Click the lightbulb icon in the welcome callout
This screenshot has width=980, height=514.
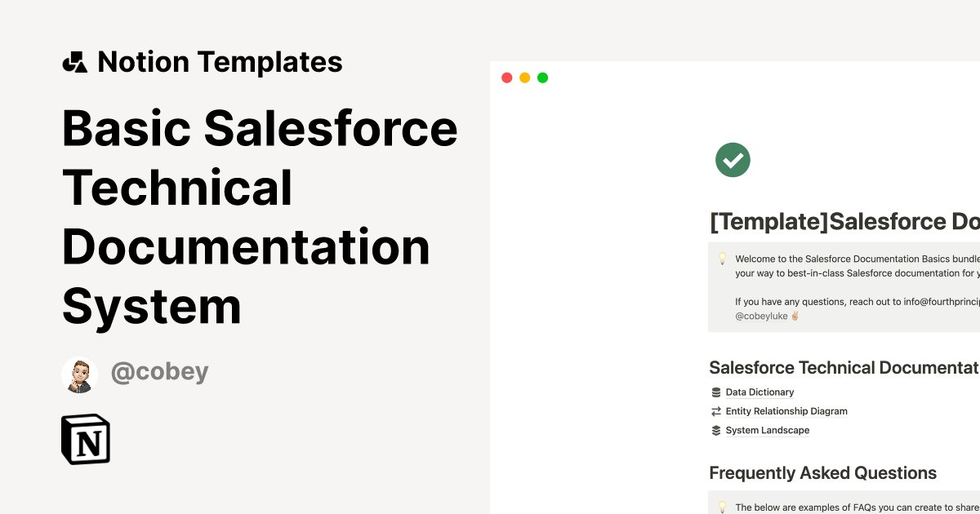[722, 258]
